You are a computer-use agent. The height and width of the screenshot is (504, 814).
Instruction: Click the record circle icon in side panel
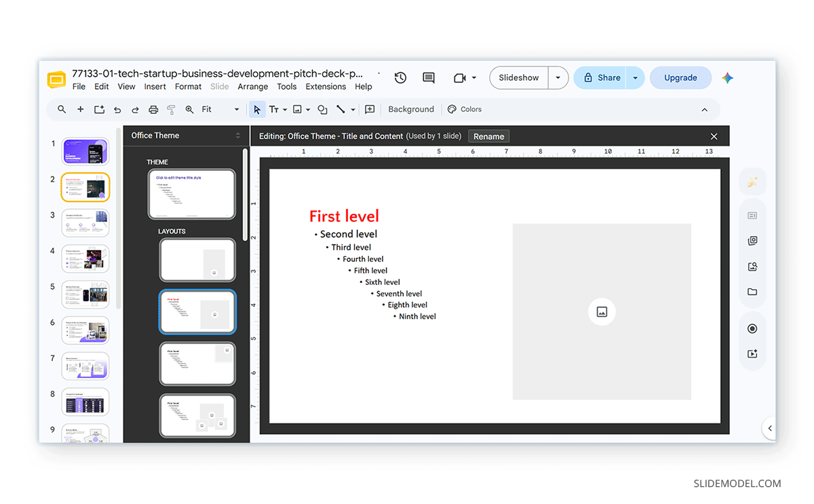pos(752,328)
